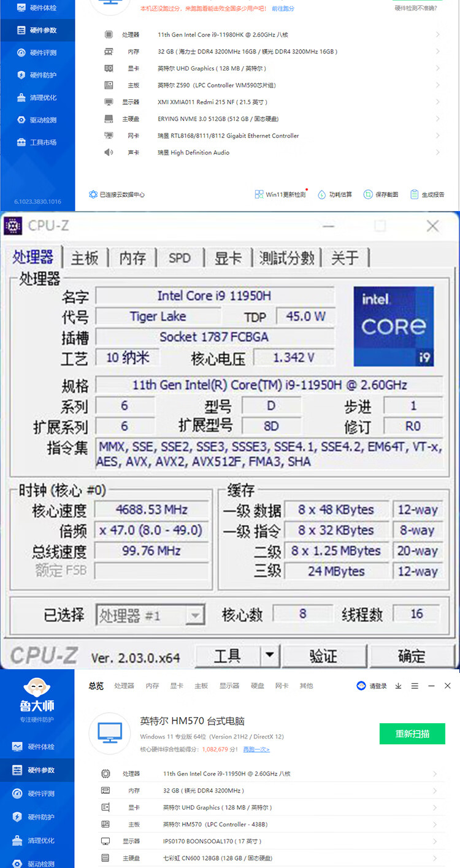Image resolution: width=460 pixels, height=868 pixels.
Task: Click Intel Core i9 logo in CPU-Z
Action: coord(394,326)
